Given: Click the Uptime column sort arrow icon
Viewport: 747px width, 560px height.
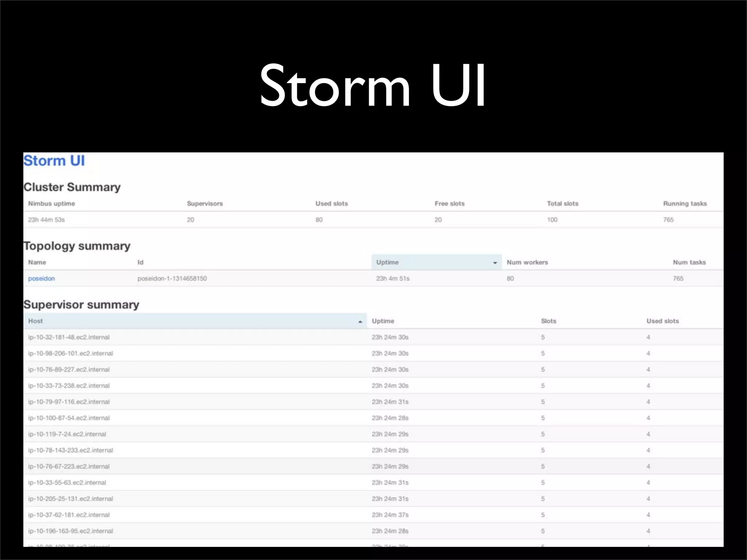Looking at the screenshot, I should pos(495,263).
